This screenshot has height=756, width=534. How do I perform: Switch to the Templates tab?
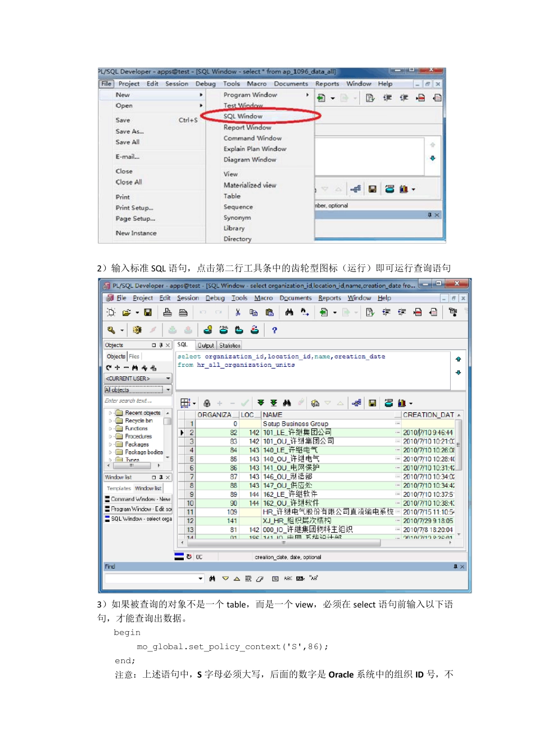119,488
